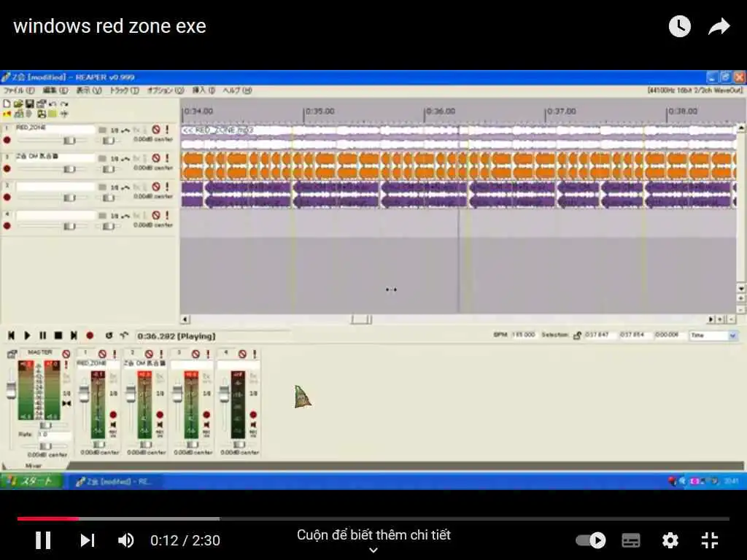Viewport: 747px width, 560px height.
Task: Click Windows スタート start button
Action: click(32, 481)
